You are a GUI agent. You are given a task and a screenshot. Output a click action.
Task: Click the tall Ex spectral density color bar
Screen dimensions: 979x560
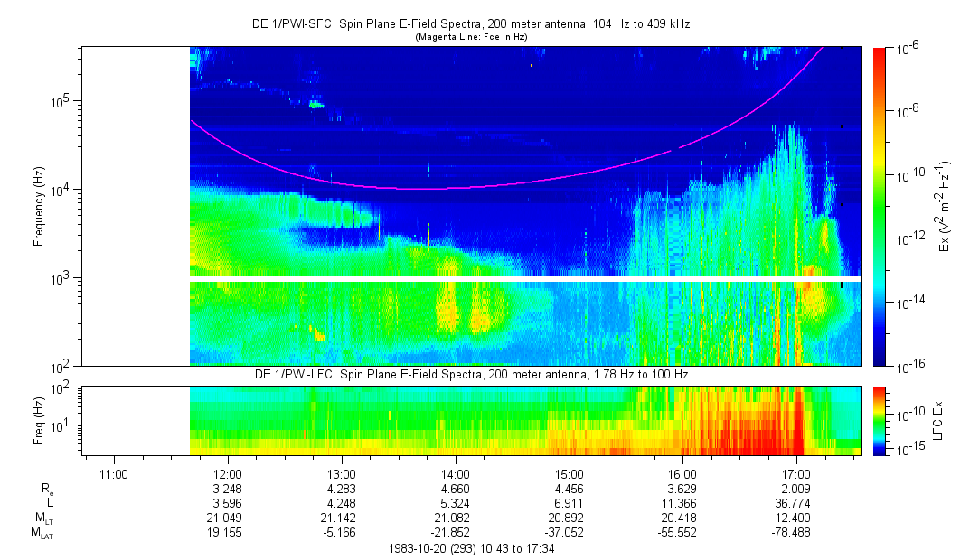[x=880, y=206]
